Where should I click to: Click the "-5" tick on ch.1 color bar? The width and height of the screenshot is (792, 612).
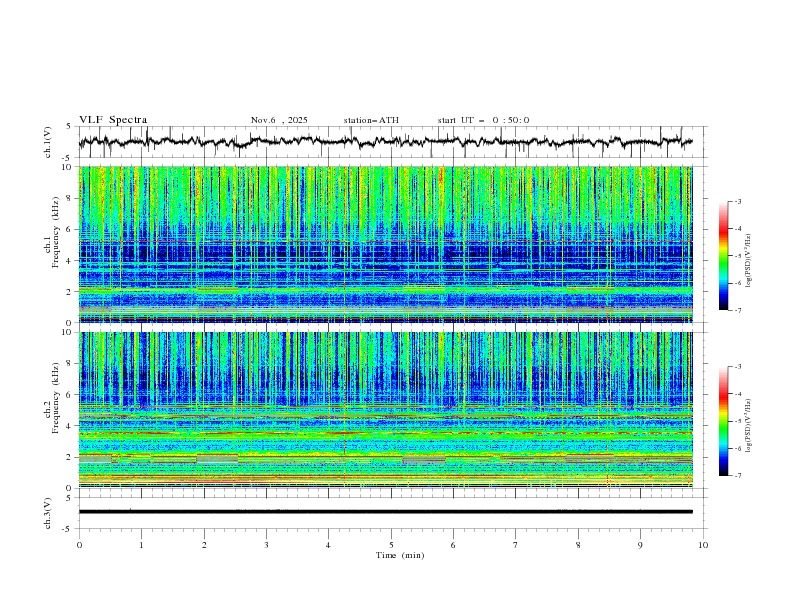point(737,256)
